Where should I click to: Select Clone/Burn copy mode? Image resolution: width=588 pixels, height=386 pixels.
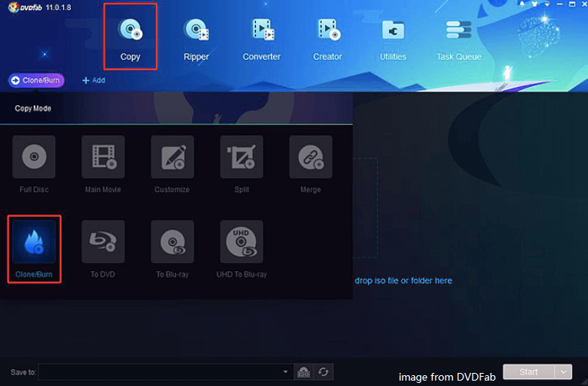coord(34,249)
